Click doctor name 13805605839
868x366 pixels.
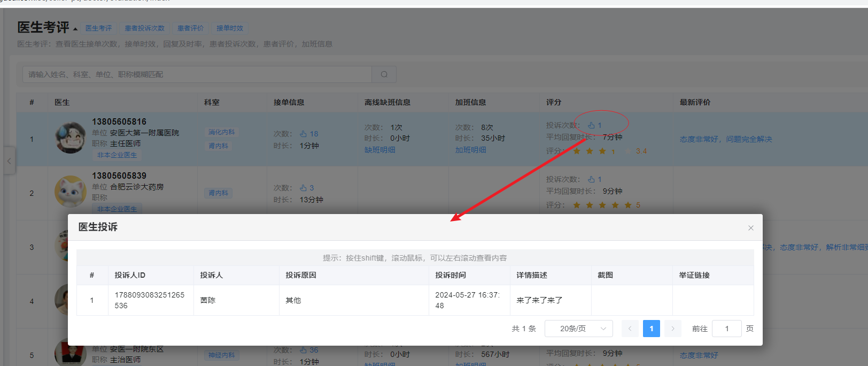[119, 176]
